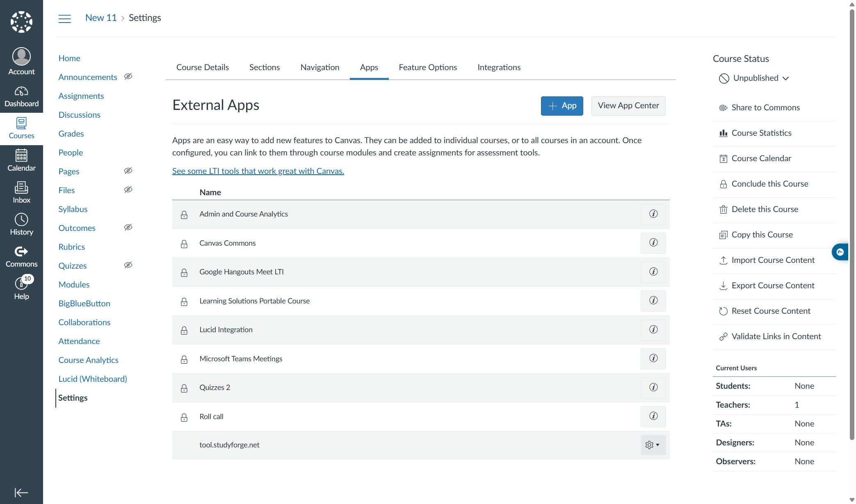Open Calendar from global navigation
Screen dimensions: 856x504
click(x=21, y=160)
